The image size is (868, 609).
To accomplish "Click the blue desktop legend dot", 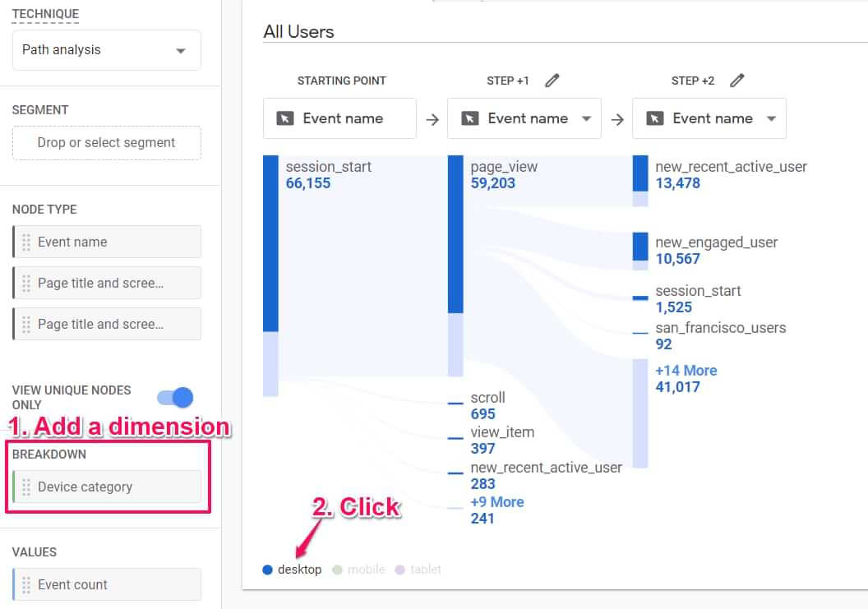I will (267, 570).
